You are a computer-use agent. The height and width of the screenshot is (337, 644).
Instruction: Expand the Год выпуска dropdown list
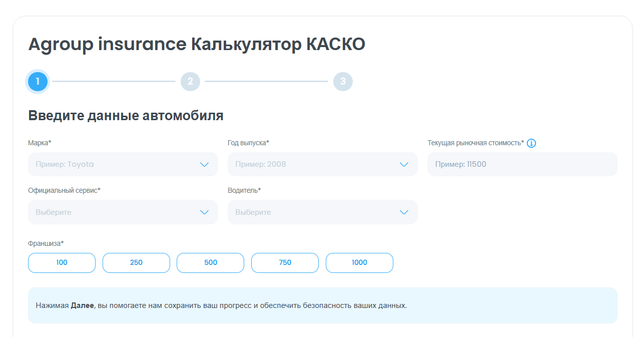coord(315,164)
